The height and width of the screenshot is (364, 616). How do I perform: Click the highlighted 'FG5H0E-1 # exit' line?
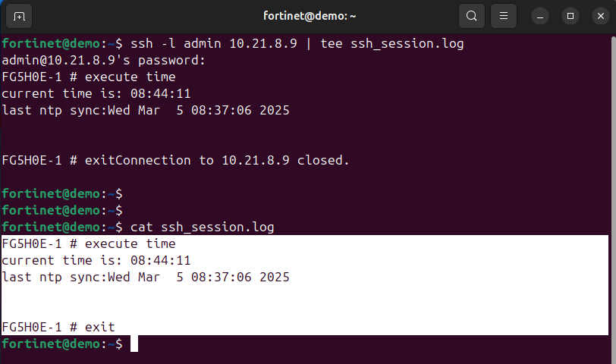58,328
